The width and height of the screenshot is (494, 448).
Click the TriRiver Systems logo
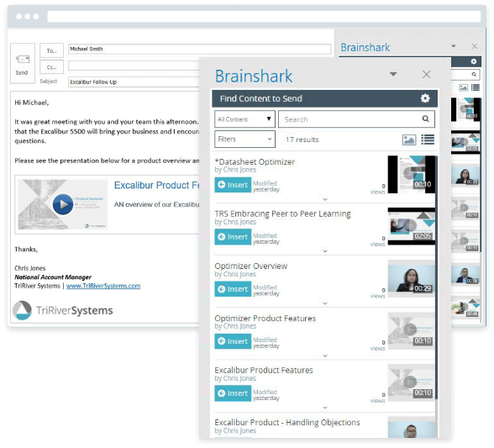pyautogui.click(x=63, y=310)
